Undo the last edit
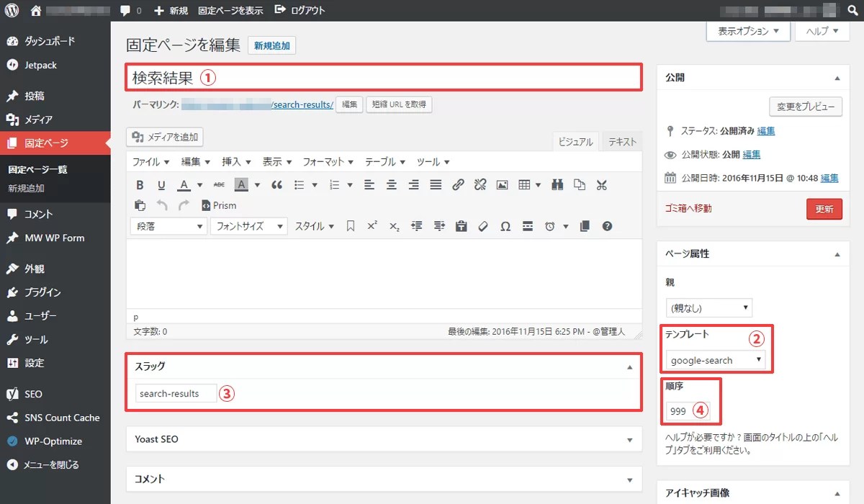Screen dimensions: 864x504 point(162,205)
